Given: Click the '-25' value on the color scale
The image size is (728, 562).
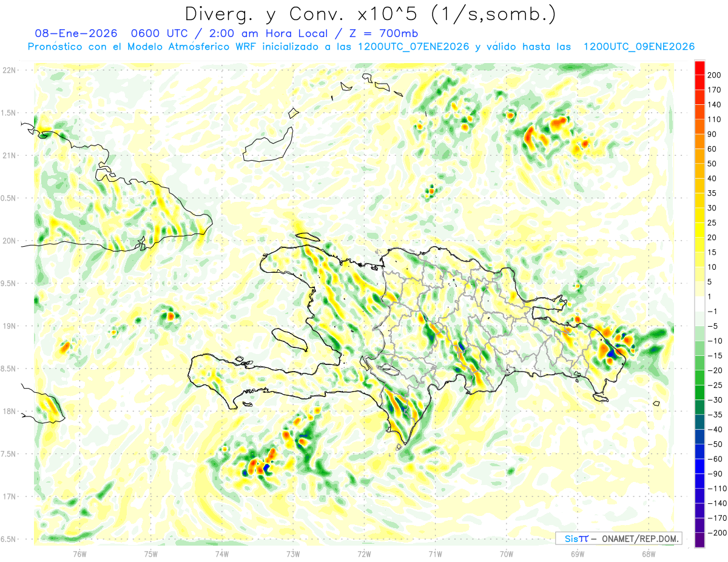Looking at the screenshot, I should coord(715,385).
